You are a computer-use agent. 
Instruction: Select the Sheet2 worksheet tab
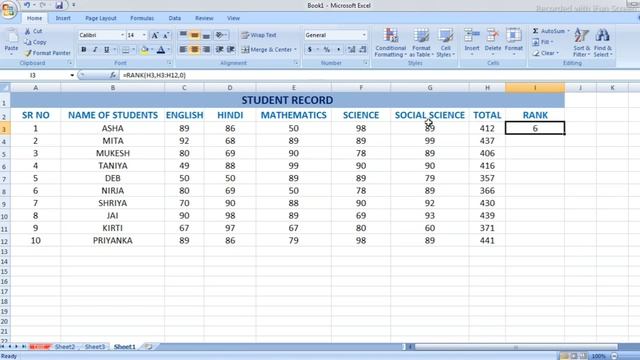point(64,347)
